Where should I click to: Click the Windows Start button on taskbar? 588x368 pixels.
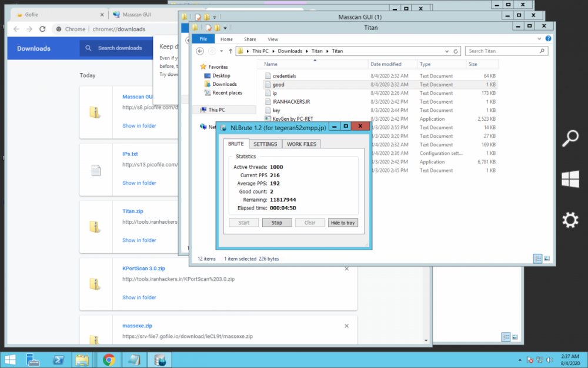tap(10, 360)
